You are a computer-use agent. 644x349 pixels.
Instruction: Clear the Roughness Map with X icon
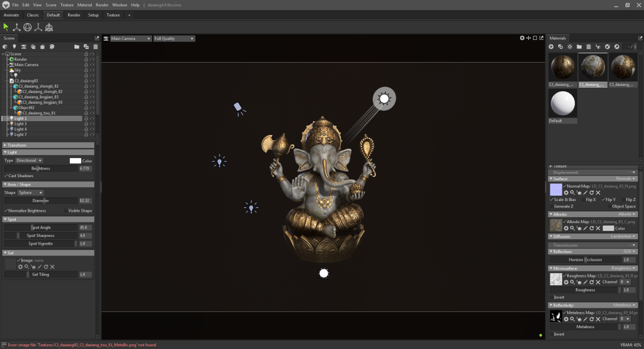coord(598,282)
